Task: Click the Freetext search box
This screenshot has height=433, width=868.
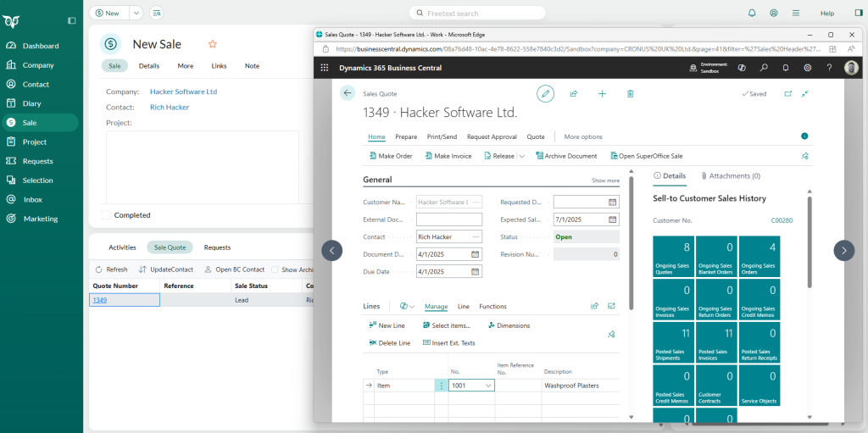Action: [x=477, y=13]
